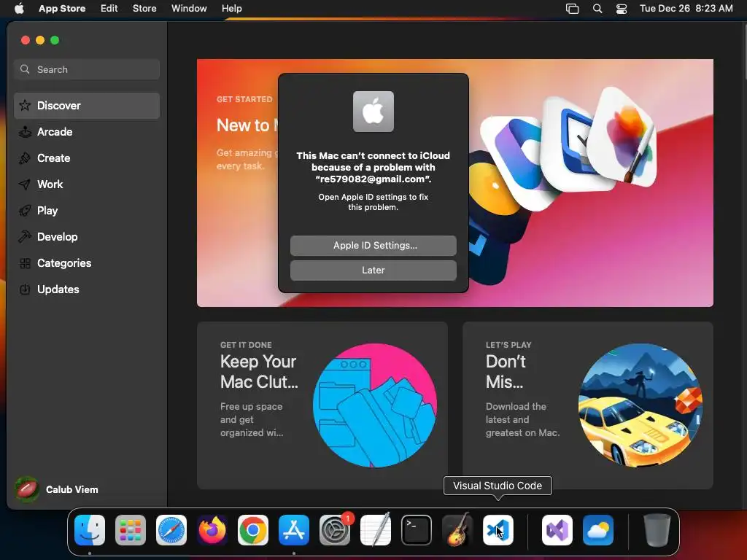Check Updates in the sidebar

point(87,289)
